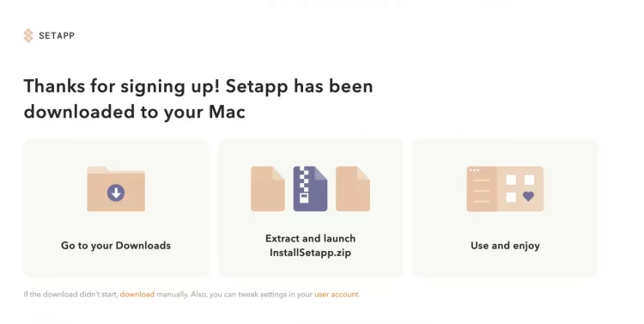Select the Go to your Downloads label
The image size is (644, 324).
(x=116, y=246)
